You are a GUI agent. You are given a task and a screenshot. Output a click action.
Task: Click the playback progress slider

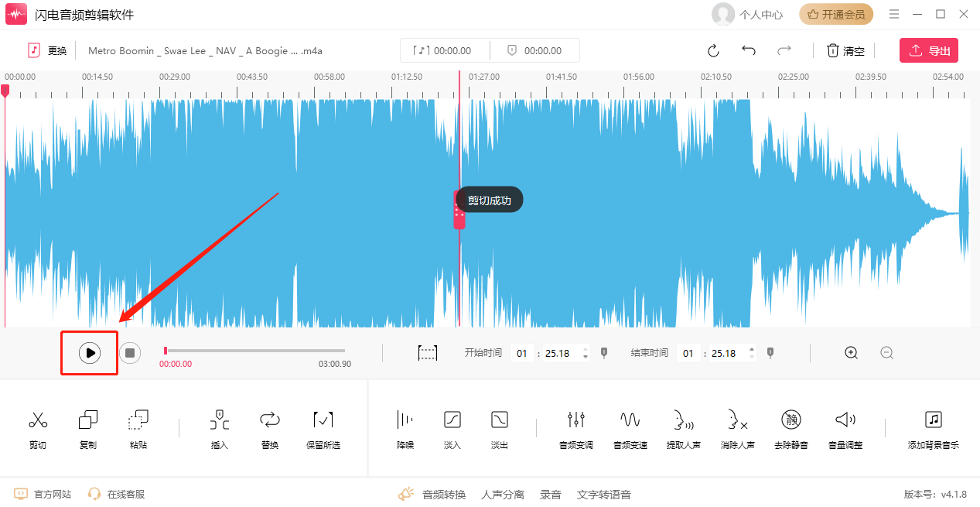click(x=255, y=351)
